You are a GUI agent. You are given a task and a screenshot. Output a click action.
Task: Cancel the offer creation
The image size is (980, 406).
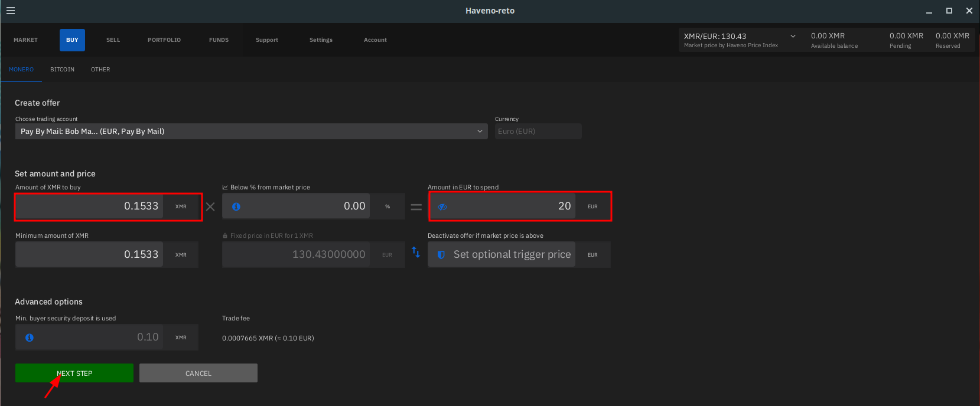tap(198, 373)
